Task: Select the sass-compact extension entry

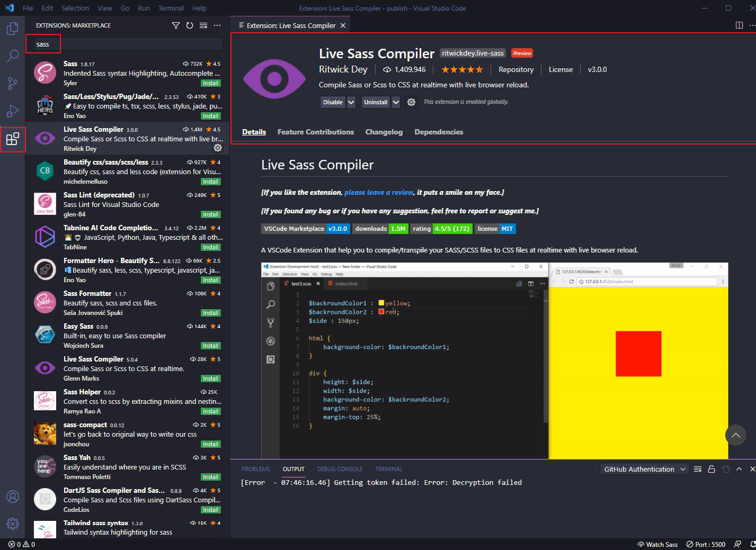Action: click(128, 434)
